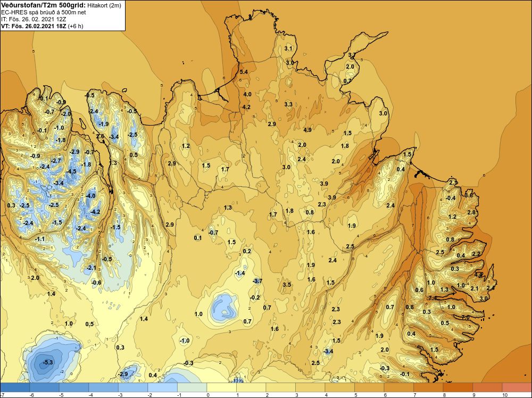Click the 5.4 temperature value
Screen dimensions: 532x398
(x=244, y=72)
